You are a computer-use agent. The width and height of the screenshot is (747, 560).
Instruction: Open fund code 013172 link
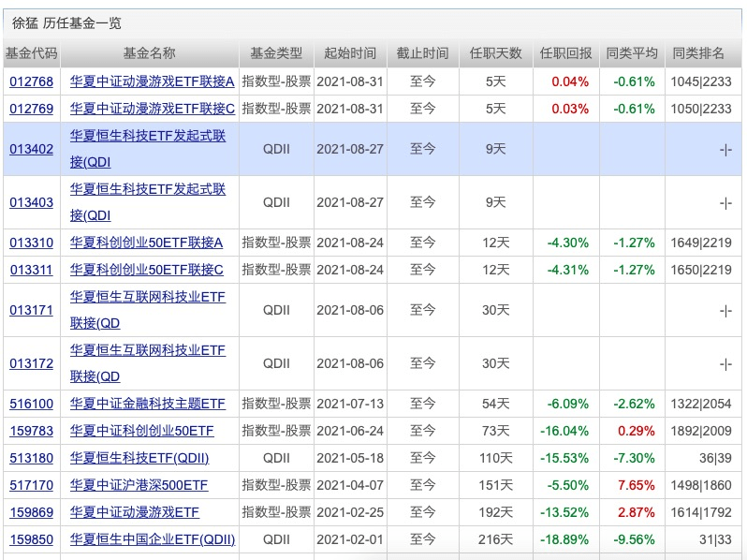[x=31, y=363]
